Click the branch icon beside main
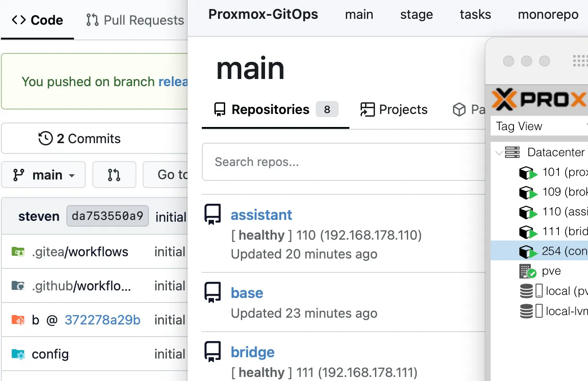The height and width of the screenshot is (381, 588). (x=18, y=175)
